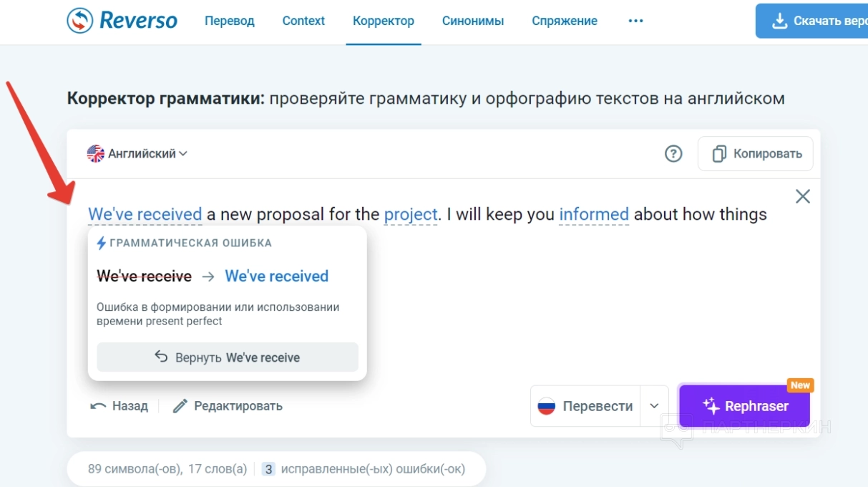Click the English flag language icon

pyautogui.click(x=95, y=153)
